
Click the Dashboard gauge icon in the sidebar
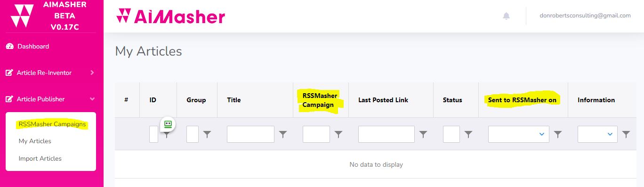[x=9, y=47]
